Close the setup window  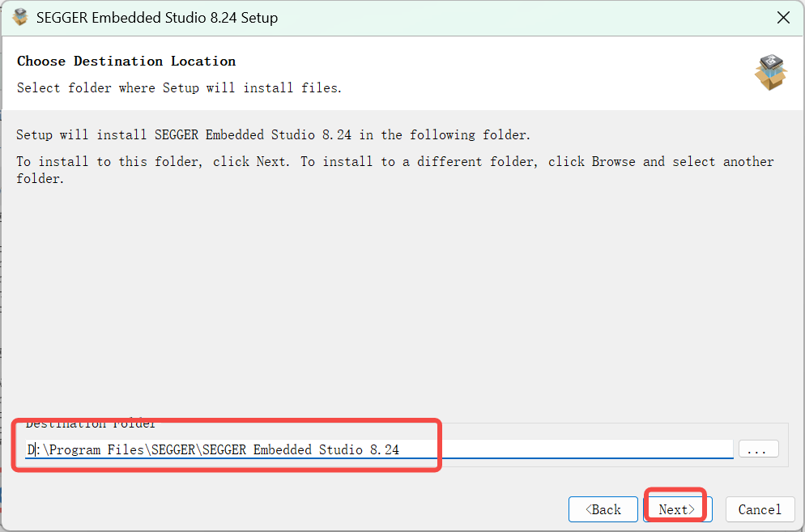coord(782,16)
